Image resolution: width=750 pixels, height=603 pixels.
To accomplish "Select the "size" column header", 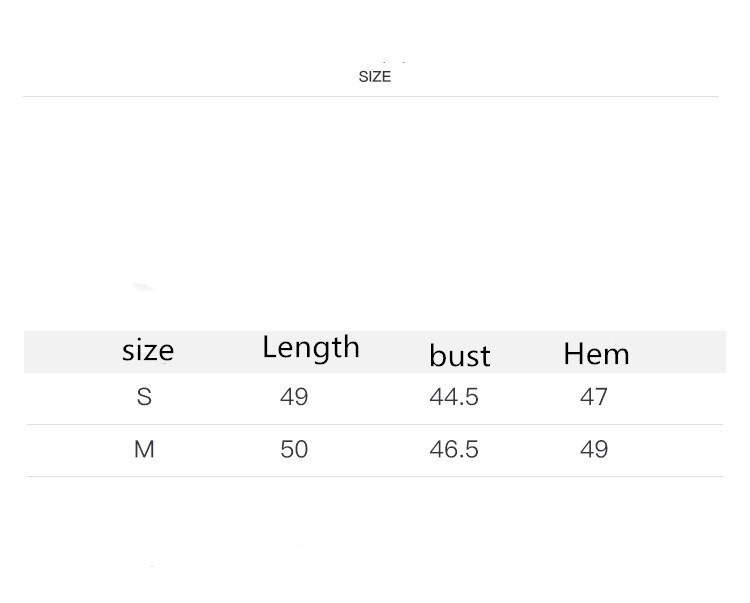I will coord(148,350).
